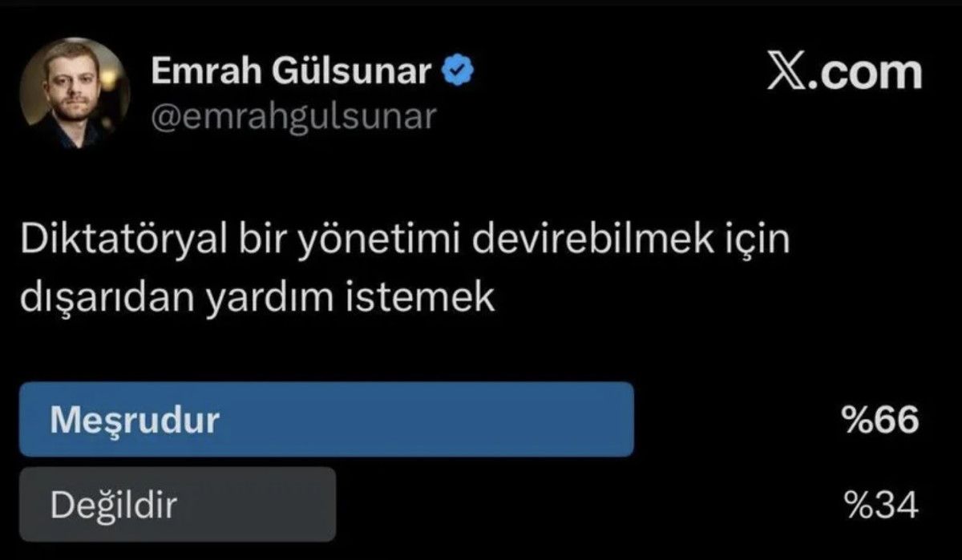Viewport: 962px width, 560px height.
Task: Click the post line "dışarıdan yardım istemek"
Action: 256,299
